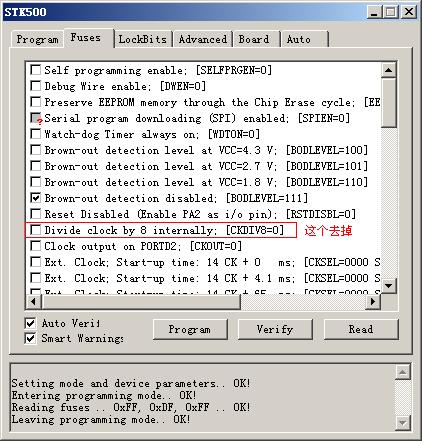Screen dimensions: 422x441
Task: Uncheck Brown-out detection disabled BODLEVEL=111
Action: click(x=36, y=198)
